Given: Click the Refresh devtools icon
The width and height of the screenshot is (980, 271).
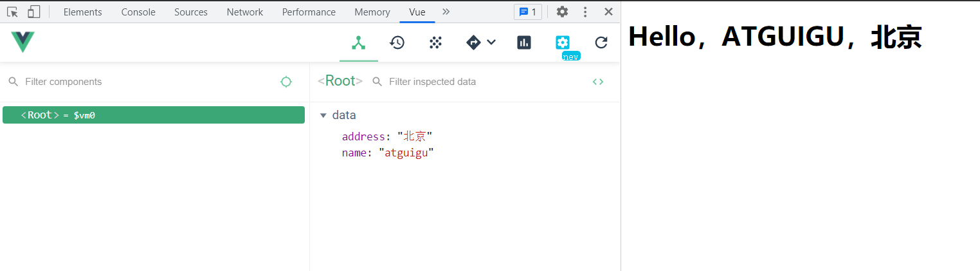Looking at the screenshot, I should (601, 42).
